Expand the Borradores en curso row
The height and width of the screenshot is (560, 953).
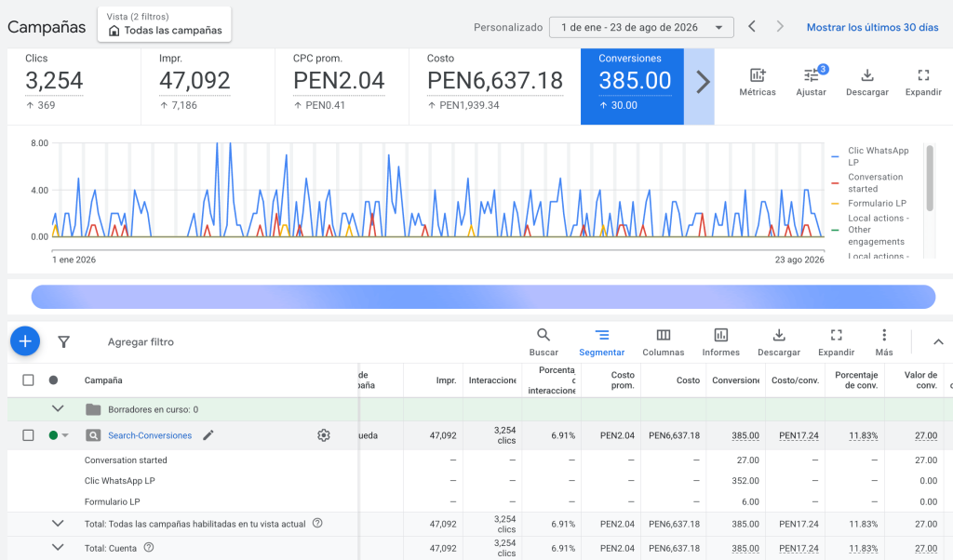58,408
